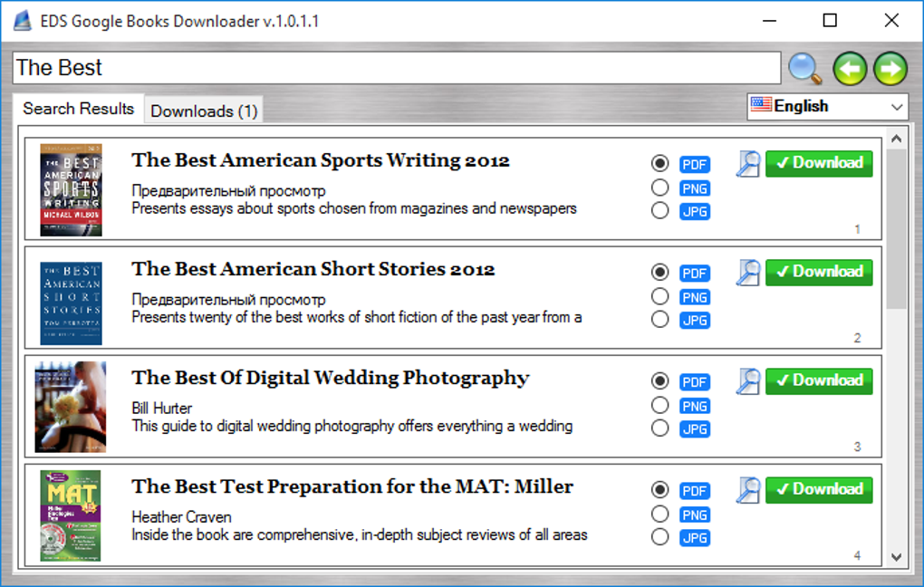Click JPG badge for Sports Writing 2012
This screenshot has height=587, width=924.
click(x=695, y=212)
